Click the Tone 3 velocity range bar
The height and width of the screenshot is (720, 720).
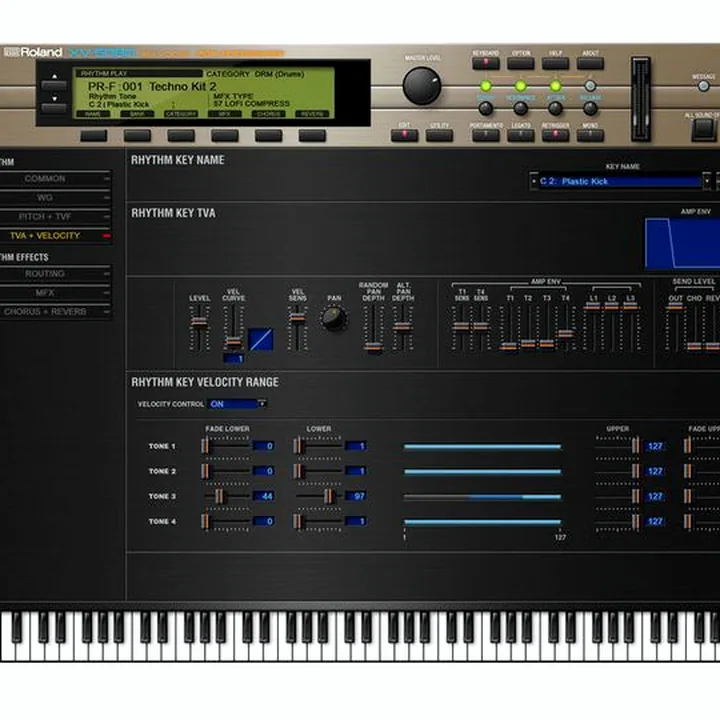[482, 496]
